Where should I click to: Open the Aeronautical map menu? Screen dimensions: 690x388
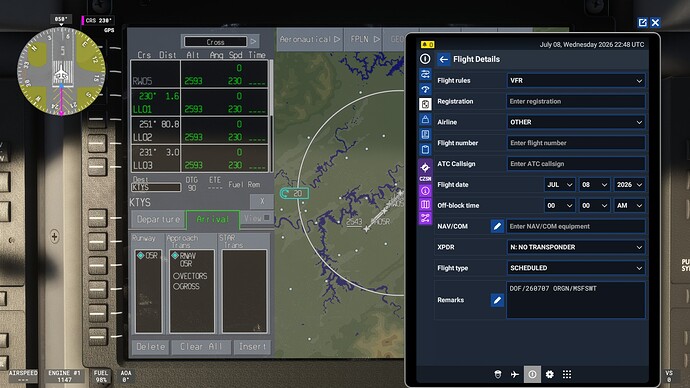(x=310, y=39)
